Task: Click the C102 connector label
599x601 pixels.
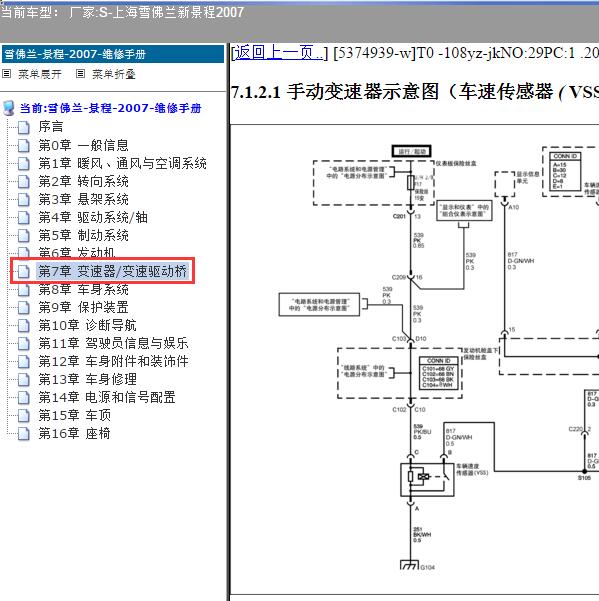Action: (x=399, y=410)
